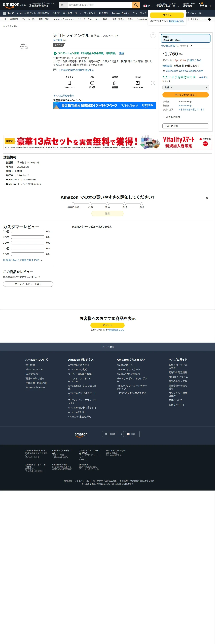Open 新着商品 in the nav bar
This screenshot has height=644, width=215.
(x=103, y=13)
